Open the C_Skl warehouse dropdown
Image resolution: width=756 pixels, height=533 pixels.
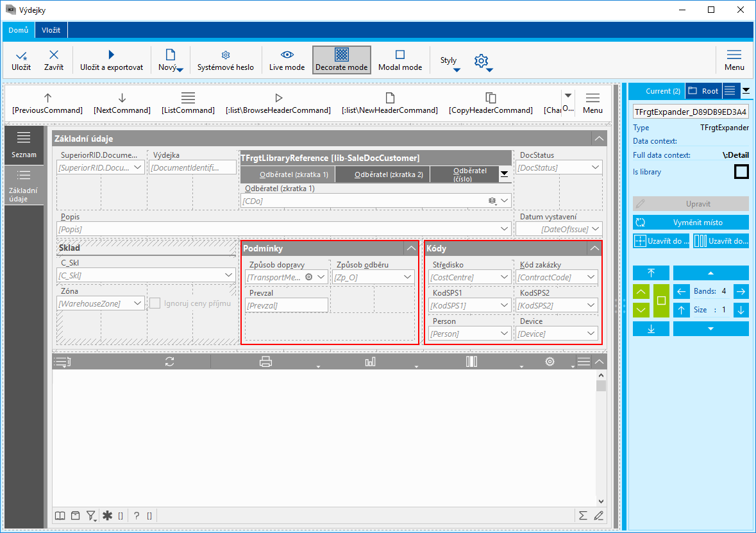(228, 275)
